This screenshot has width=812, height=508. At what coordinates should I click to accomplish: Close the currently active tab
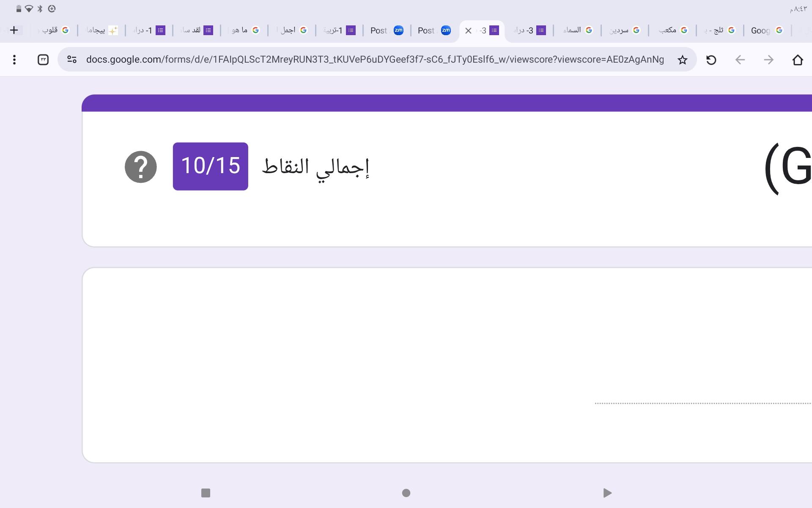tap(468, 30)
